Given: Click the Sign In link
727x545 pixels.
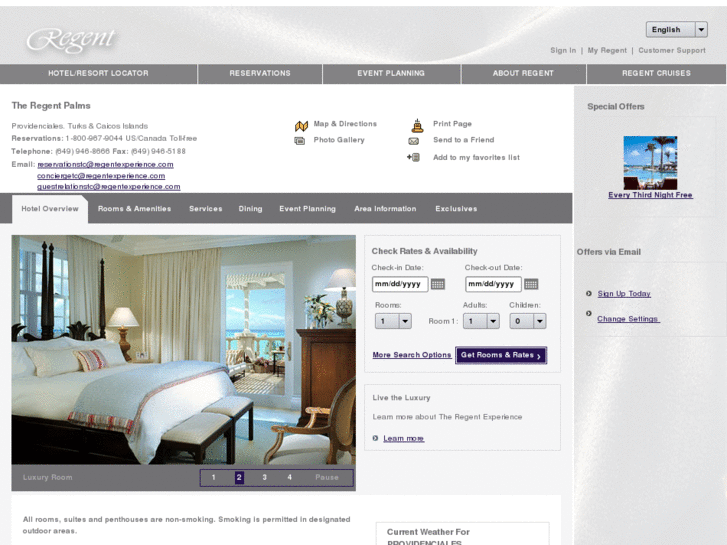Looking at the screenshot, I should (563, 50).
